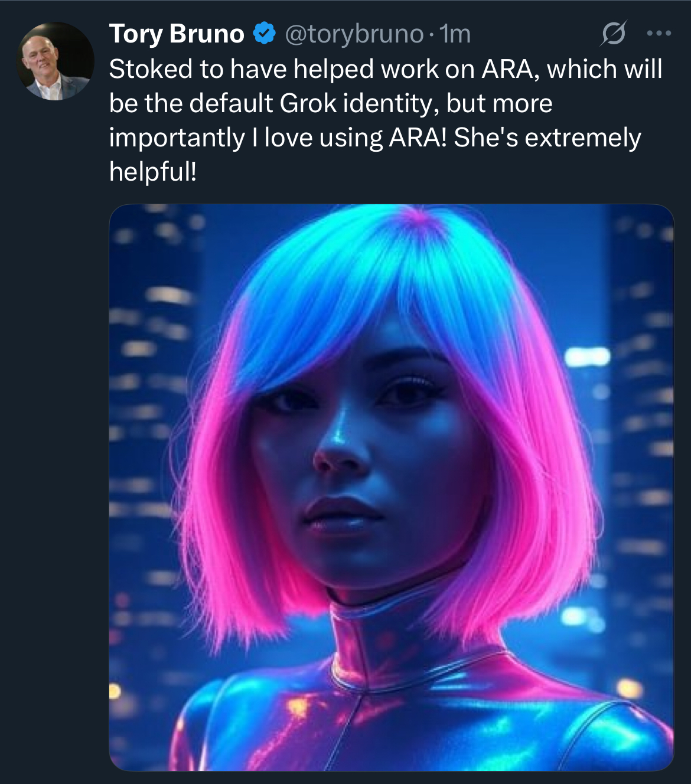Open the @torybruno handle link
Image resolution: width=691 pixels, height=784 pixels.
tap(354, 34)
